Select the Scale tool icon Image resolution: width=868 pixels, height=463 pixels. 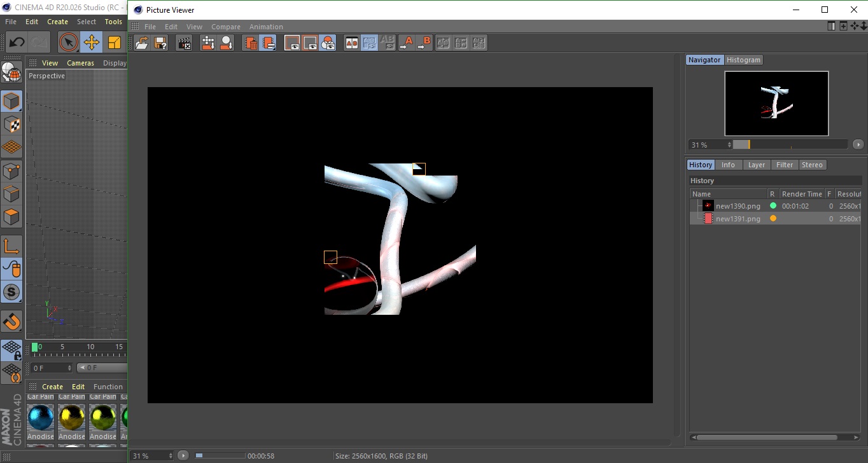(115, 43)
